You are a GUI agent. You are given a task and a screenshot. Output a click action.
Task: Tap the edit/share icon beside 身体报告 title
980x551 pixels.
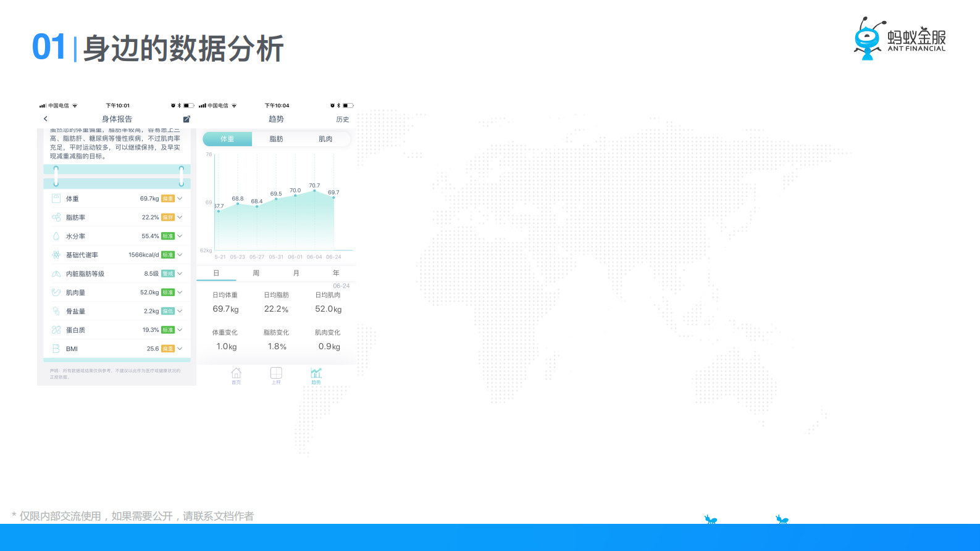[x=186, y=119]
